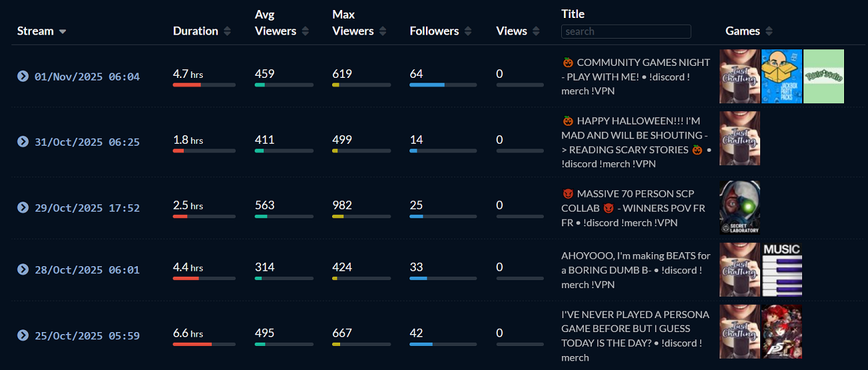Select followers value 33
The height and width of the screenshot is (370, 868).
coord(417,267)
